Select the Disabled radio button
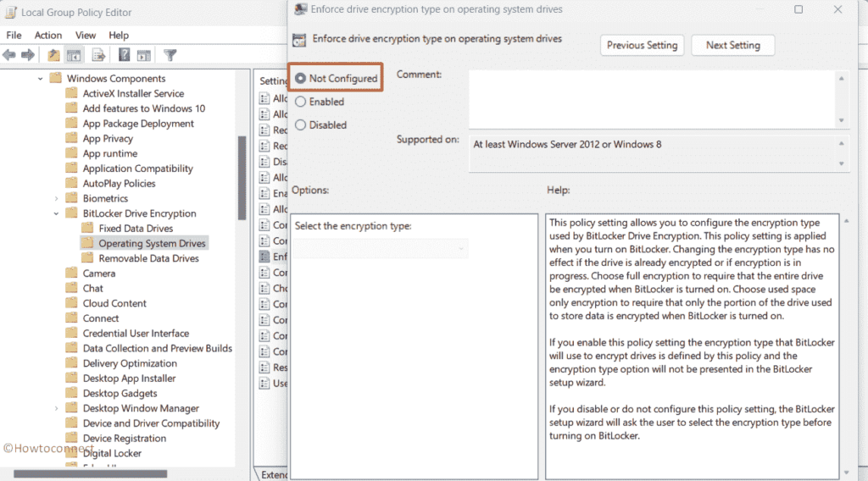Viewport: 868px width, 481px height. (300, 125)
